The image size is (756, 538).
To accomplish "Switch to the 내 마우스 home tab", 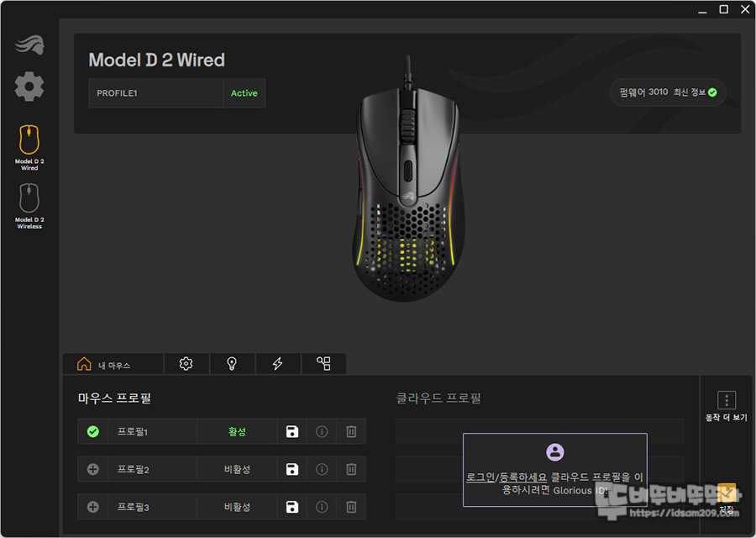I will [113, 364].
